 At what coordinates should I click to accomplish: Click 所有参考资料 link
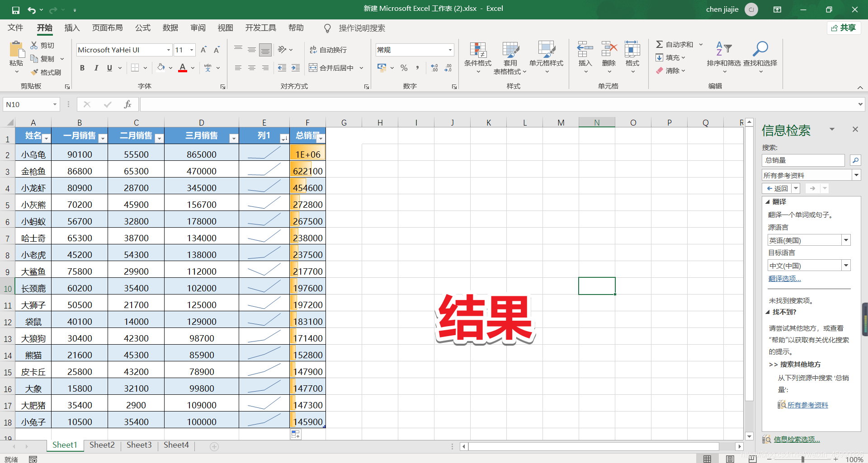pyautogui.click(x=807, y=405)
